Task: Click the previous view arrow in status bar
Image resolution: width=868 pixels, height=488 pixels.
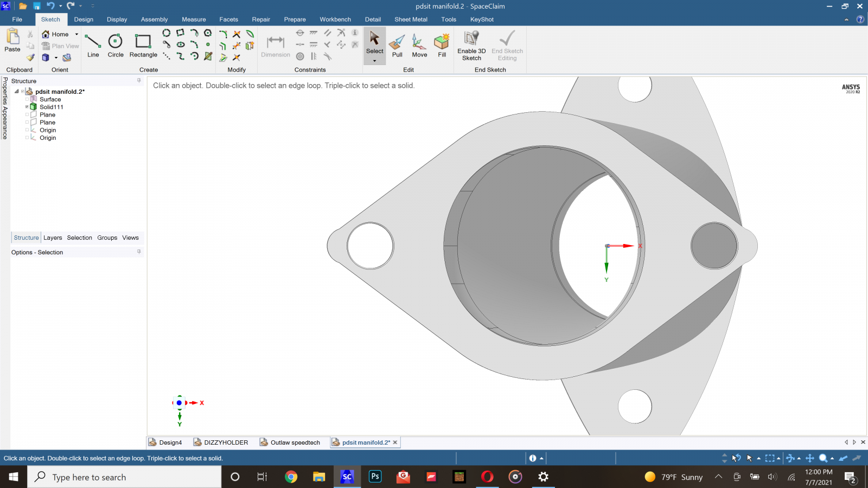Action: tap(843, 458)
